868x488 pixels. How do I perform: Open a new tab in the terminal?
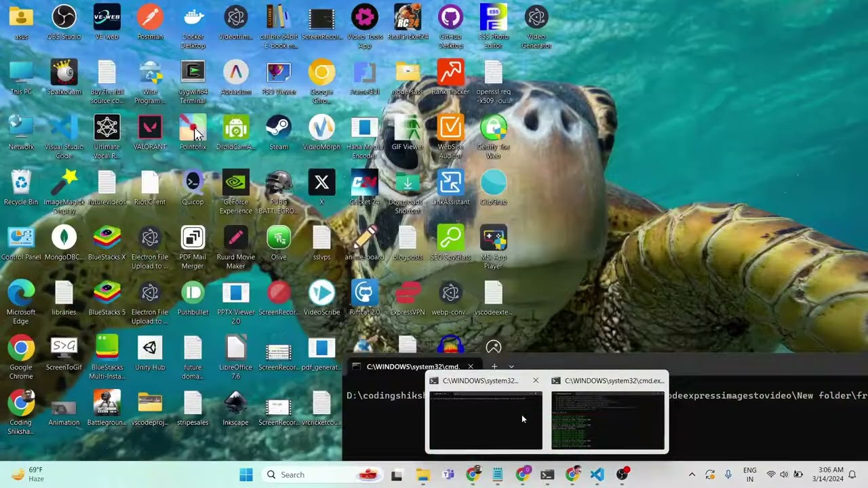point(494,367)
